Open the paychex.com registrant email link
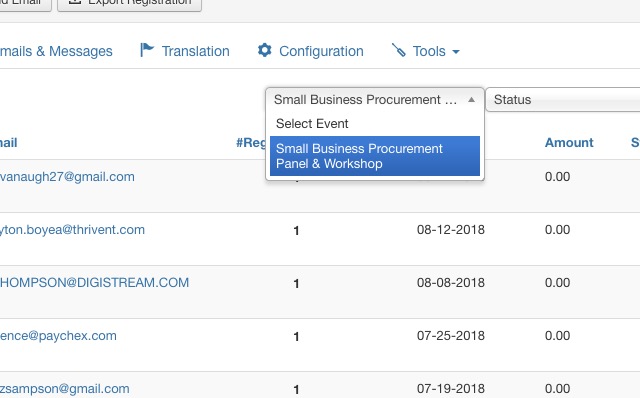 coord(58,336)
